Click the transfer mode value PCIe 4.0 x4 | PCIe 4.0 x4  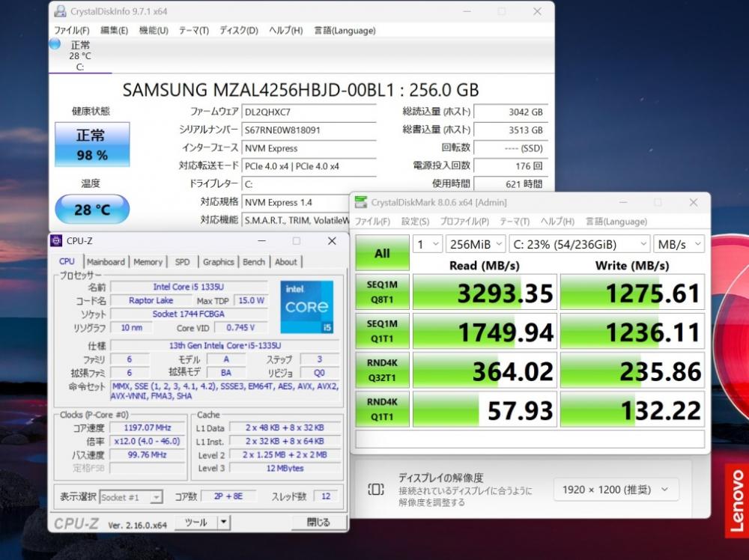coord(309,166)
